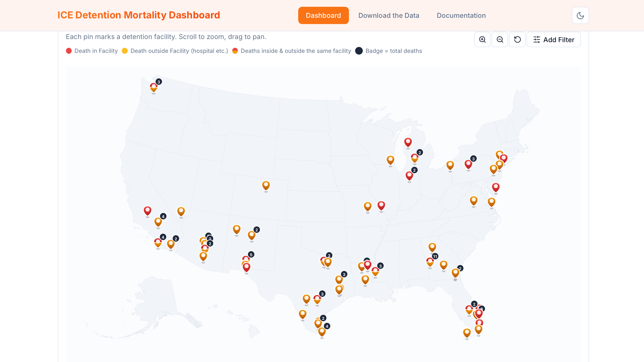644x362 pixels.
Task: Select the central California pin with badge 4
Action: click(158, 222)
